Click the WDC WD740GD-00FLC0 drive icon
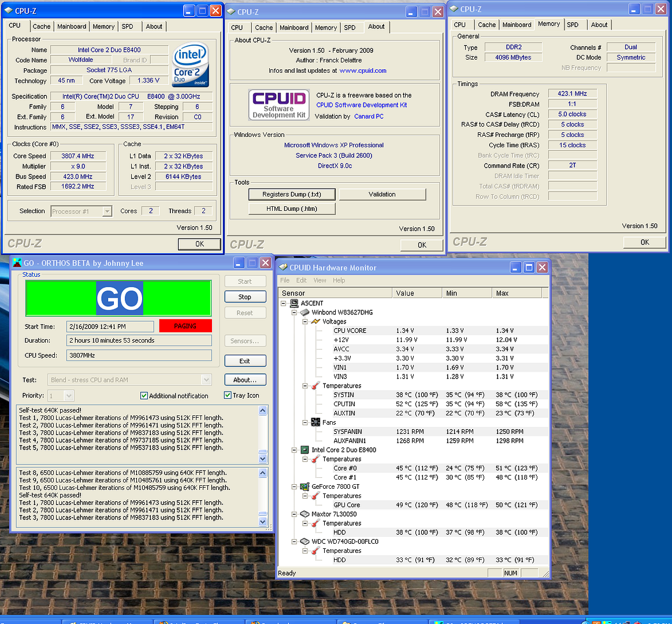Viewport: 672px width, 624px height. click(x=305, y=541)
